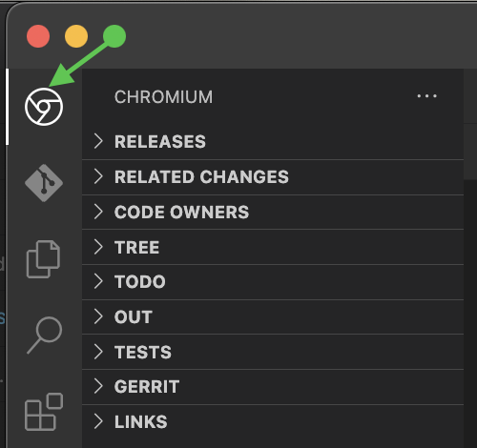Screen dimensions: 477x448
Task: Open the Explorer files icon
Action: [44, 259]
